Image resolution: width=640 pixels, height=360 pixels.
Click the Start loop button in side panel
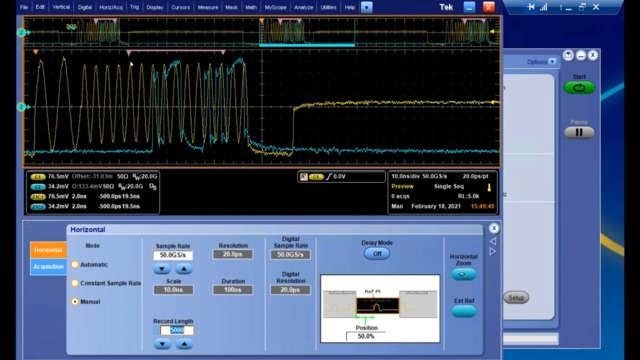click(x=579, y=88)
